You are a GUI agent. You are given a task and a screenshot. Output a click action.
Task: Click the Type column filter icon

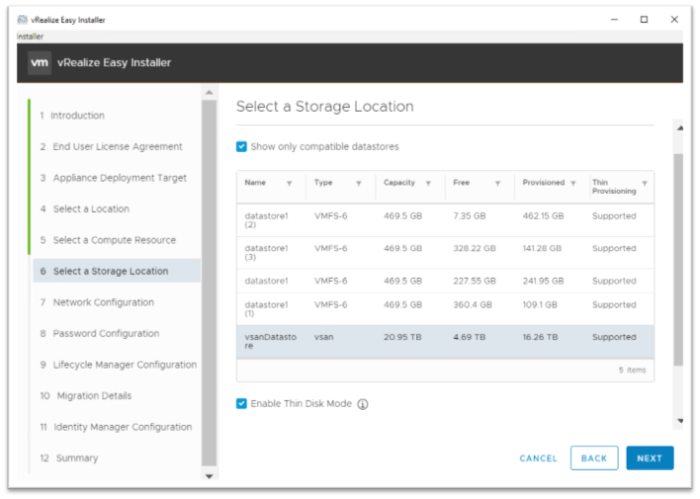click(x=358, y=184)
